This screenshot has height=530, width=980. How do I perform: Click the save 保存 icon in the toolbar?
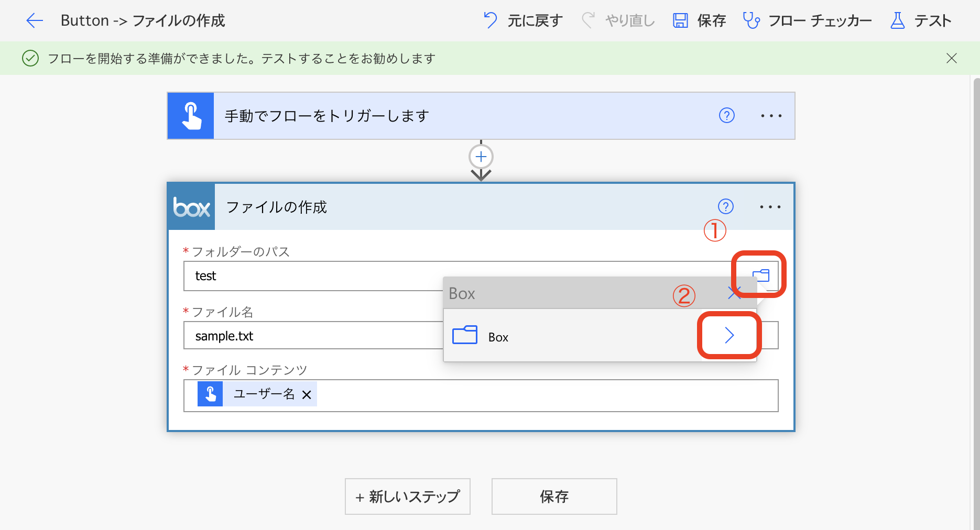pos(680,20)
